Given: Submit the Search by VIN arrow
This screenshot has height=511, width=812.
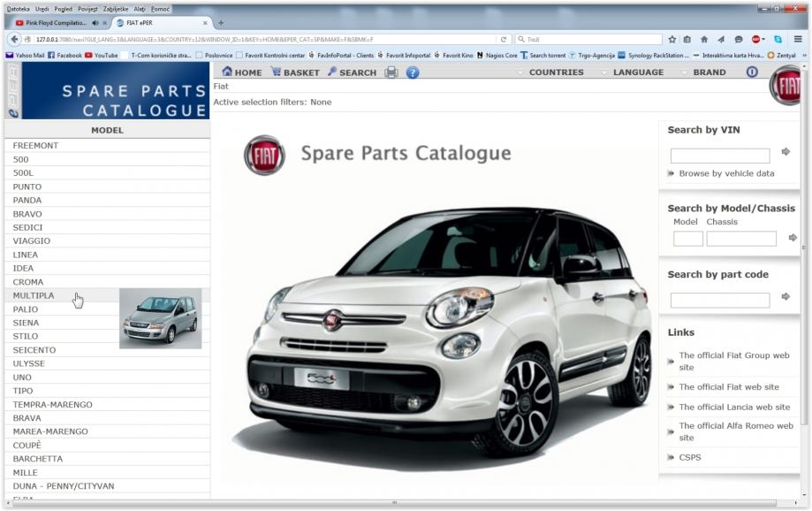Looking at the screenshot, I should 785,151.
